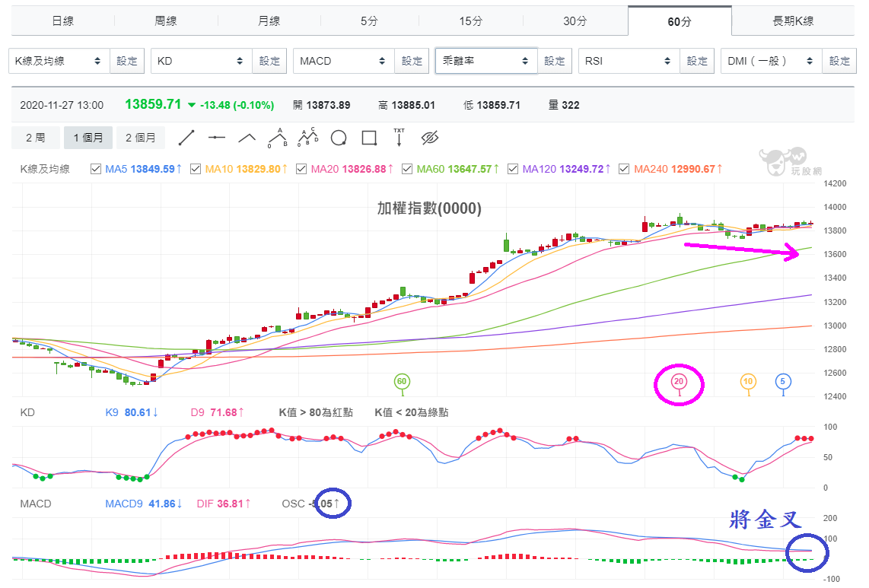Uncheck the MA10 moving average checkbox
The width and height of the screenshot is (869, 588).
[196, 169]
